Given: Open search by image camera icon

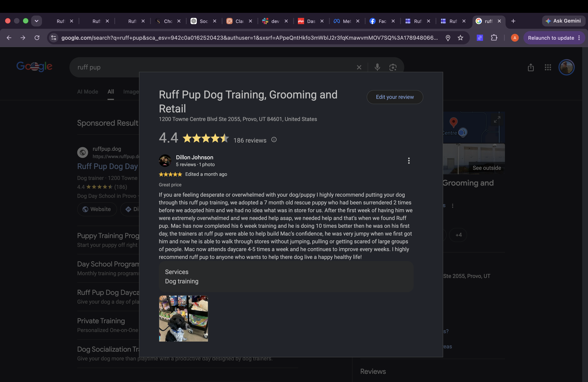Looking at the screenshot, I should [x=393, y=67].
